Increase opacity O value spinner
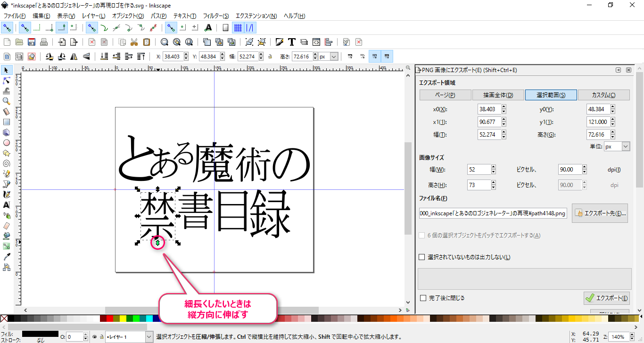The image size is (644, 343). click(86, 335)
